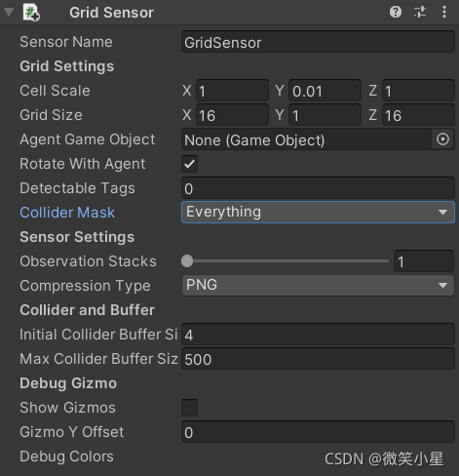Click the Grid Sensor script icon

click(x=31, y=13)
